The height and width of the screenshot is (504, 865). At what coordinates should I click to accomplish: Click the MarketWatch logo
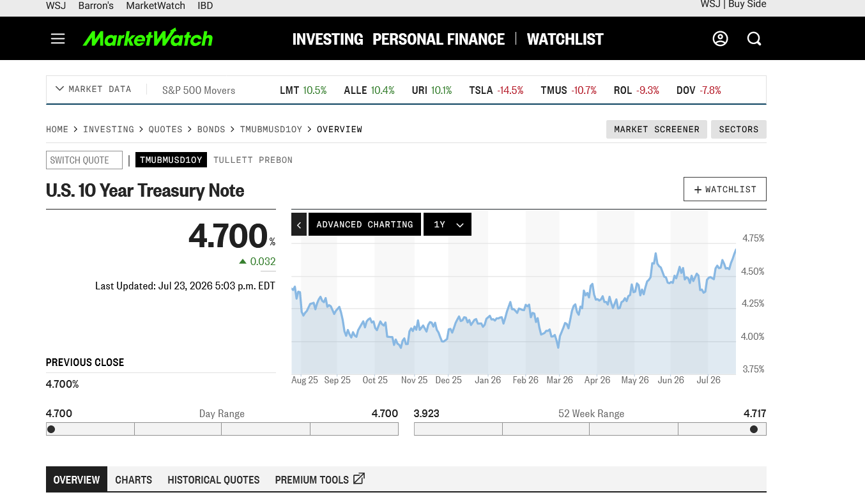click(148, 38)
